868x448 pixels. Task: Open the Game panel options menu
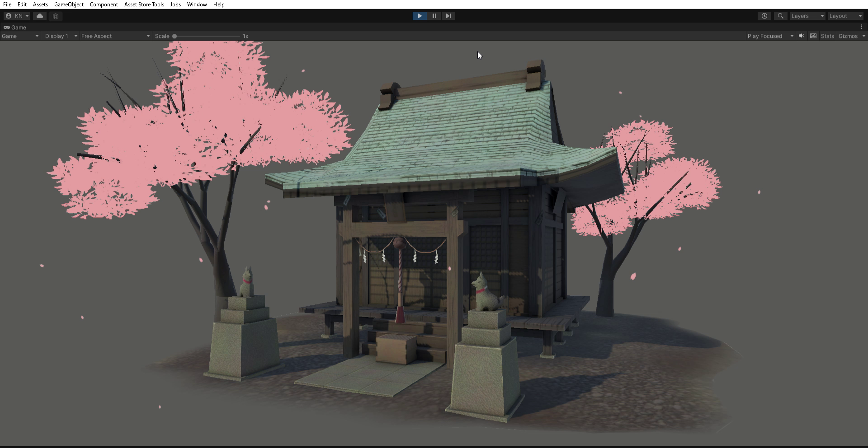coord(862,27)
